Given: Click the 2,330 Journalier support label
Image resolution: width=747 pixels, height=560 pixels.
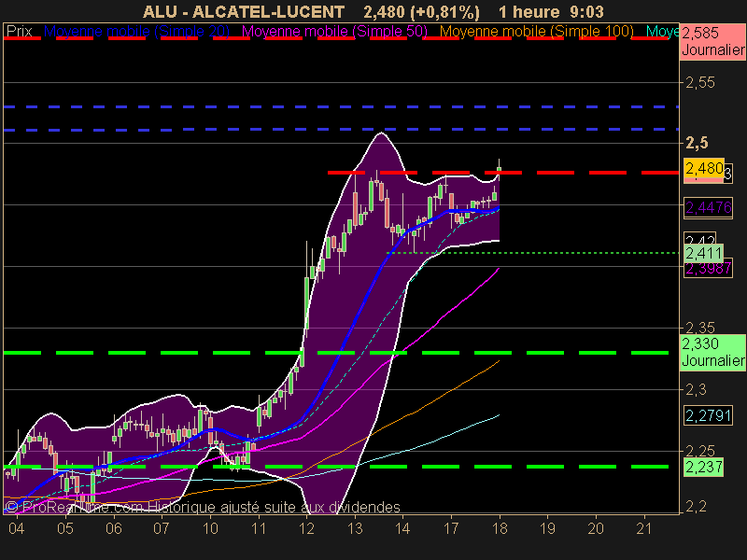Looking at the screenshot, I should (x=712, y=352).
